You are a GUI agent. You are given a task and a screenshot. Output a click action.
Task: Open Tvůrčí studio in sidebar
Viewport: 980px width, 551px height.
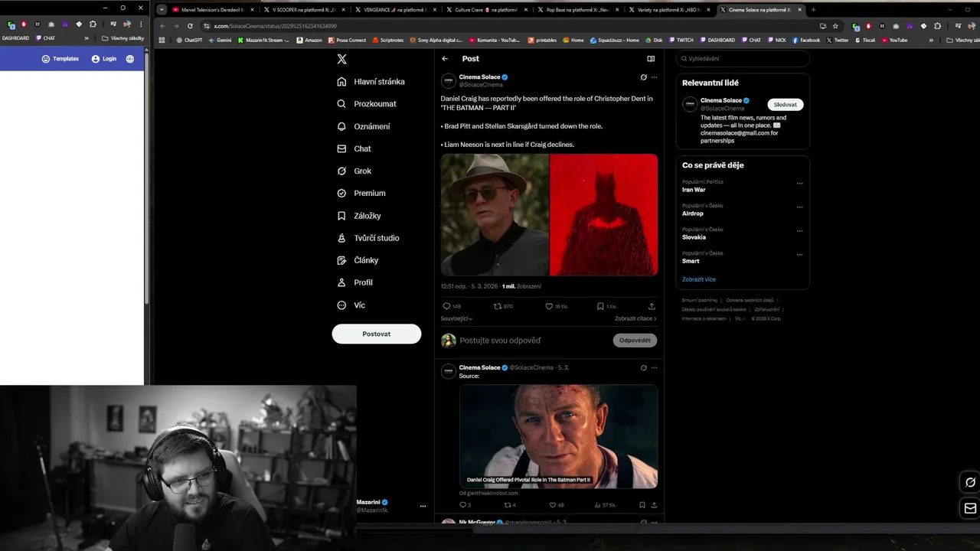point(368,238)
